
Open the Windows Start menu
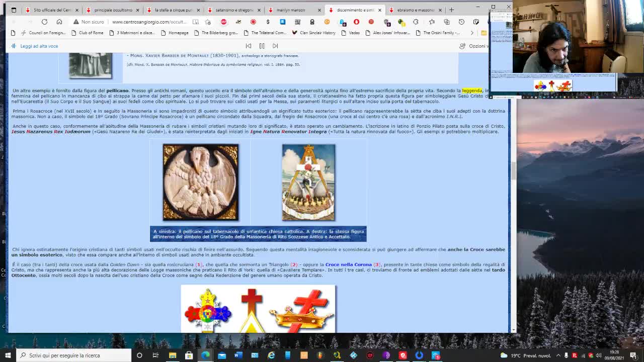click(8, 355)
